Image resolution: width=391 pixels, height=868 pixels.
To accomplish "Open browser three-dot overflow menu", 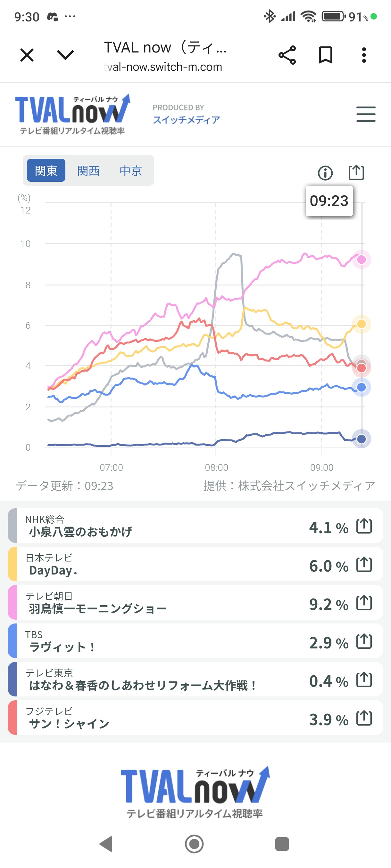I will (x=364, y=55).
